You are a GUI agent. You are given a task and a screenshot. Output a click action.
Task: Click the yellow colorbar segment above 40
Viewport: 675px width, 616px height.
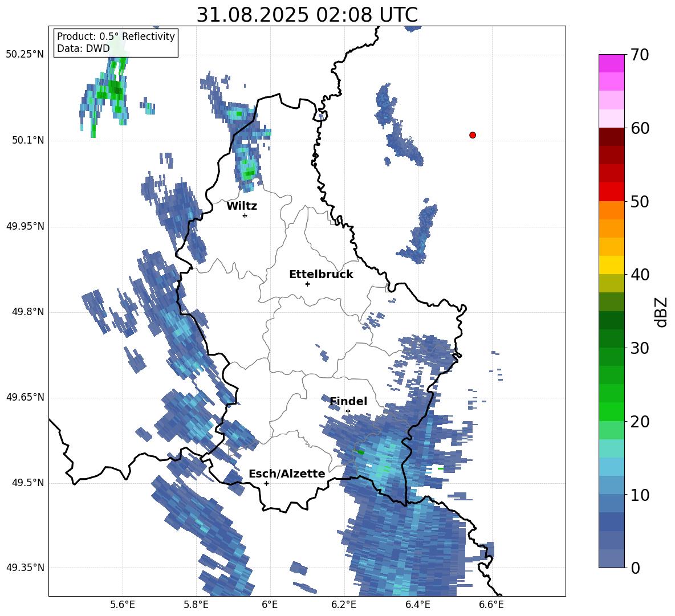pos(611,265)
